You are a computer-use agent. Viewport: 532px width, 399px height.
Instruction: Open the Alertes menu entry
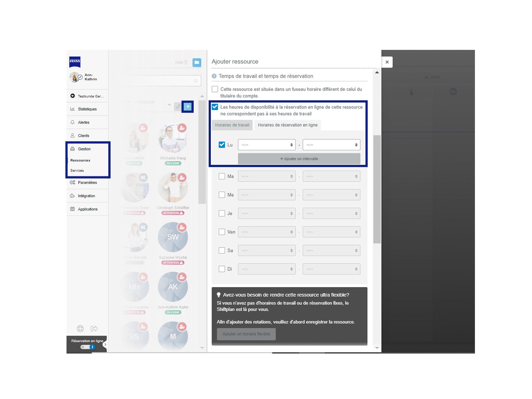coord(87,122)
